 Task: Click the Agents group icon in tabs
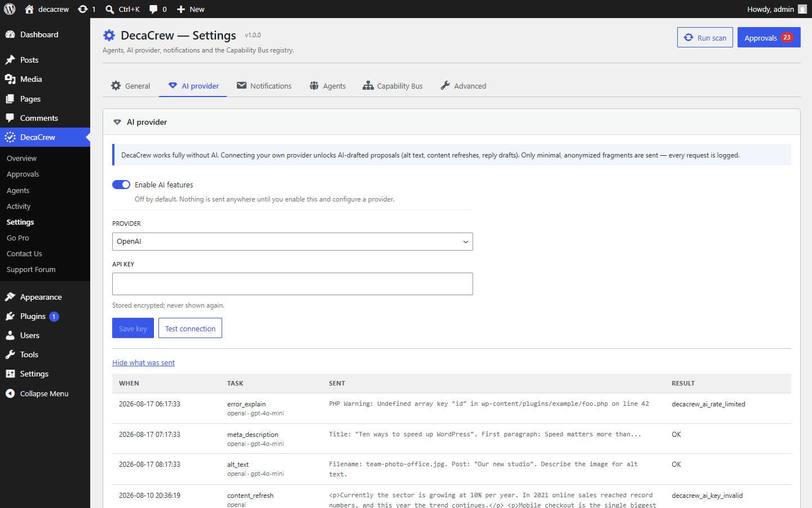[314, 86]
